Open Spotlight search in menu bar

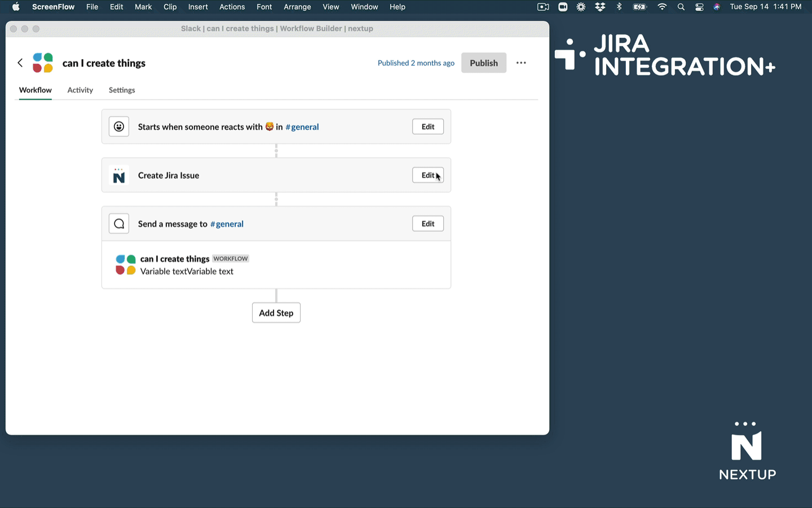pos(681,7)
